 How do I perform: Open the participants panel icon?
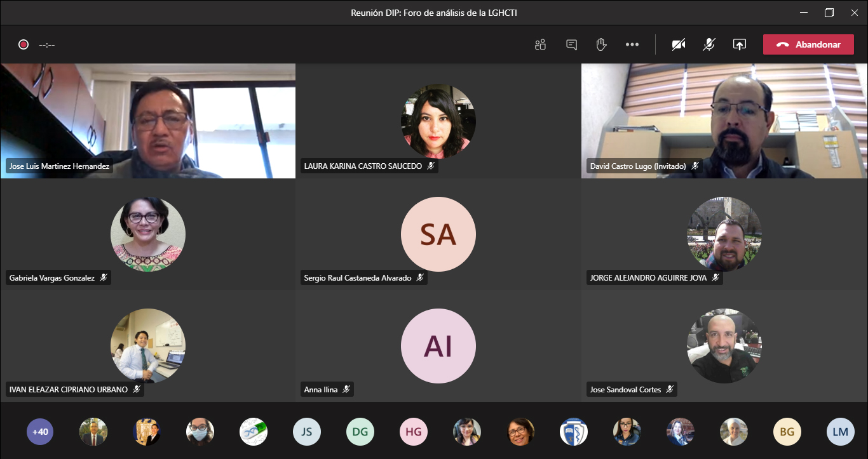(540, 44)
